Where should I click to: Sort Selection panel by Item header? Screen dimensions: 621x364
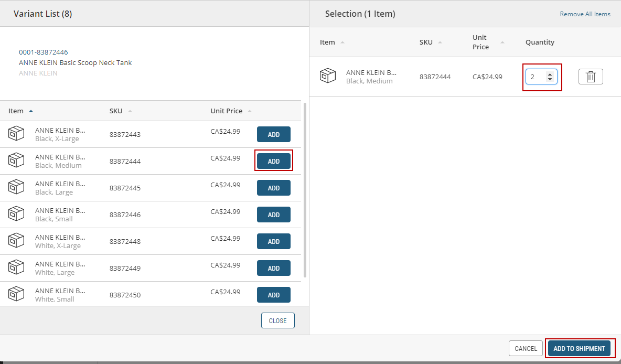[x=328, y=42]
